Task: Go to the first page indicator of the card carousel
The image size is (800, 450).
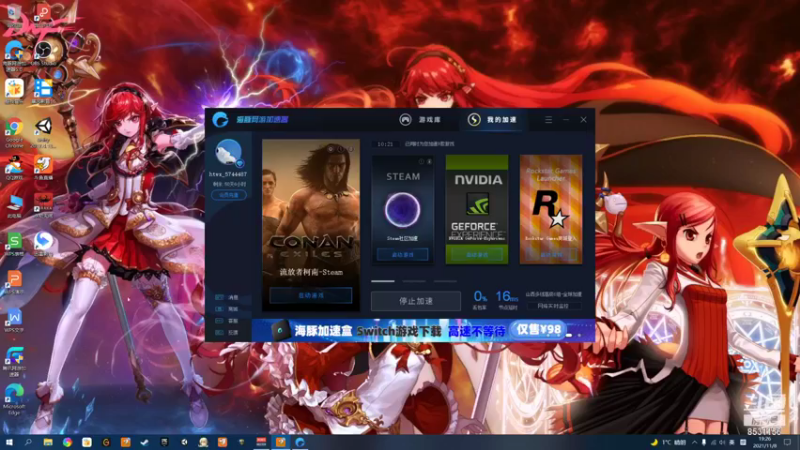Action: coord(383,281)
